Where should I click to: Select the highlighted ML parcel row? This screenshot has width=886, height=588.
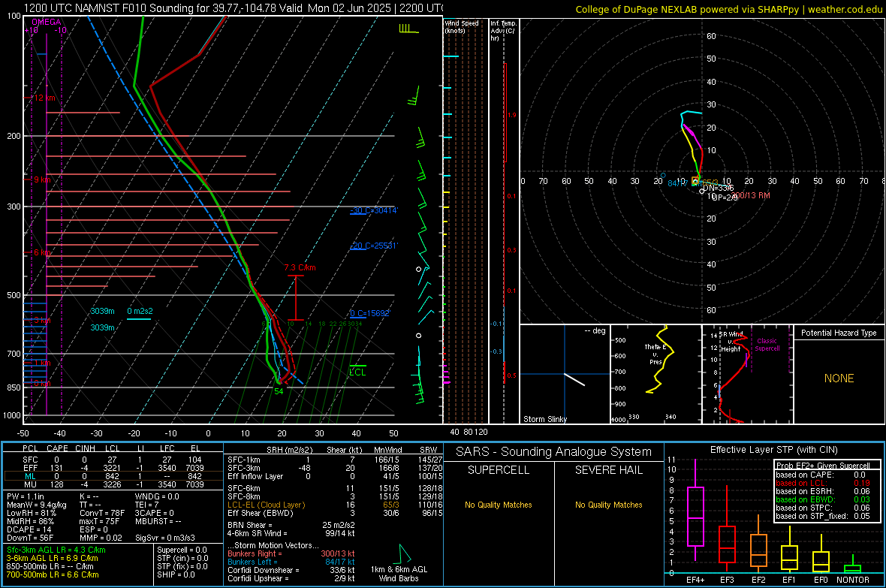pos(112,476)
